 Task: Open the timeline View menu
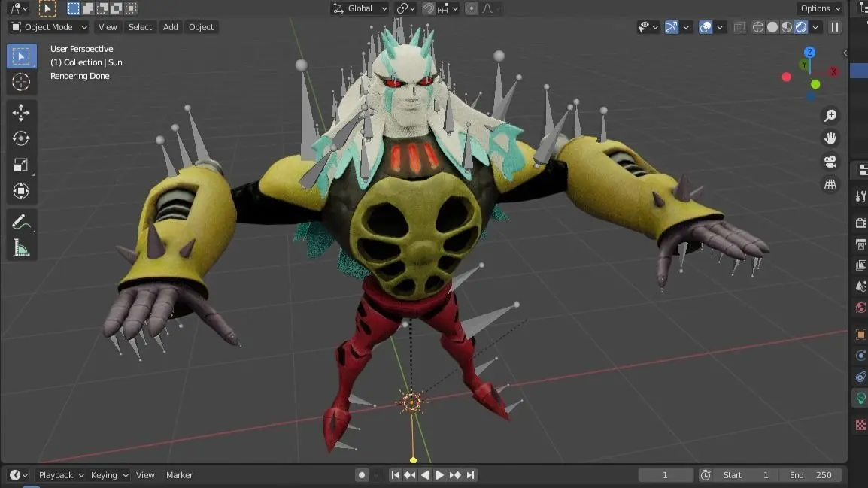click(x=145, y=475)
